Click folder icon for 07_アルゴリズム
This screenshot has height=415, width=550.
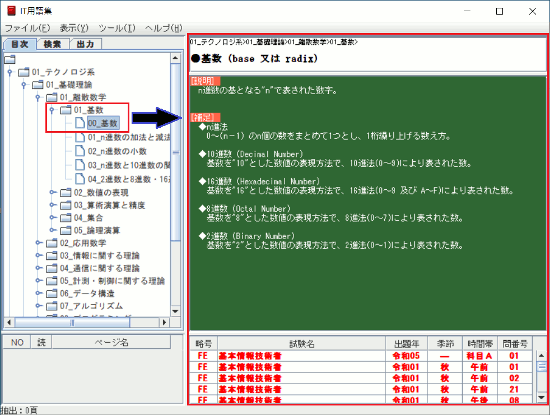point(52,306)
